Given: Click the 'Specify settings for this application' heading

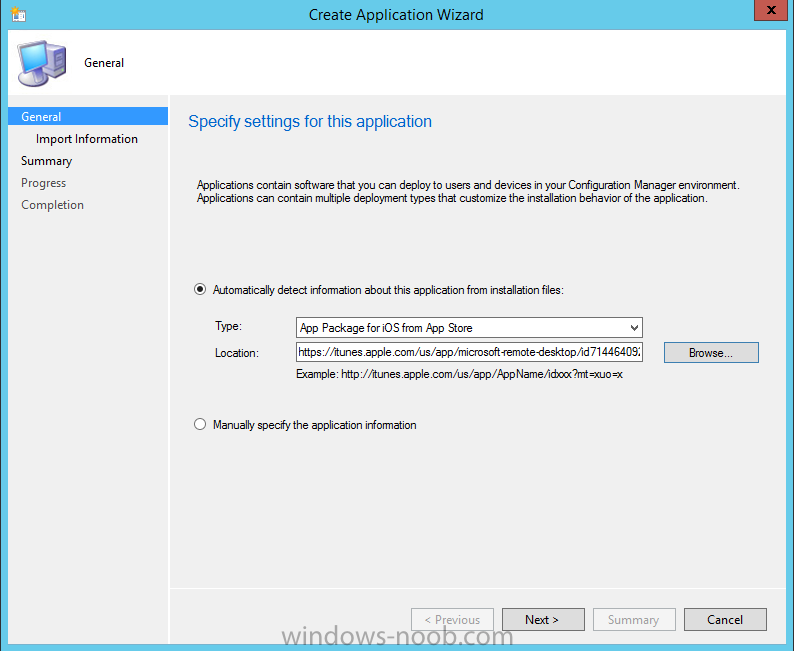Looking at the screenshot, I should coord(310,122).
